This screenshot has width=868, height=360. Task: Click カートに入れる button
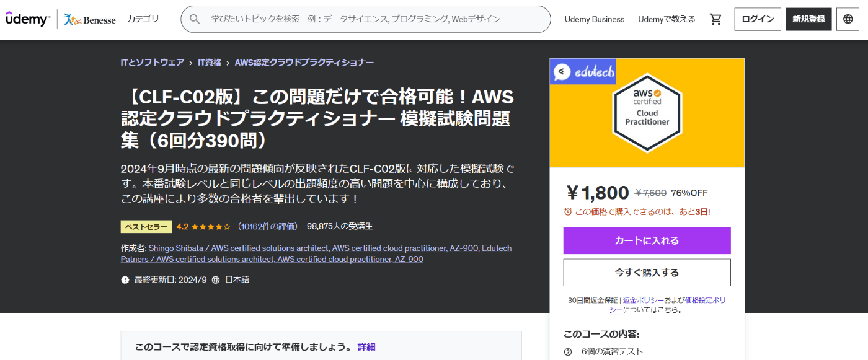[647, 240]
